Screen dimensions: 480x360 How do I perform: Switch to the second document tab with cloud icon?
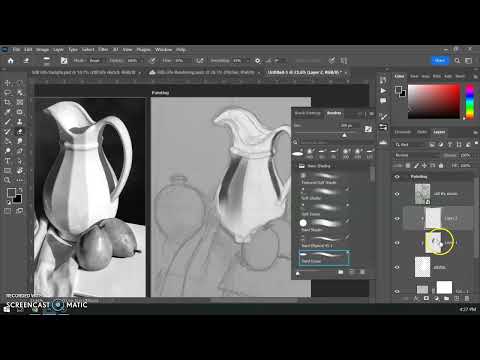205,72
